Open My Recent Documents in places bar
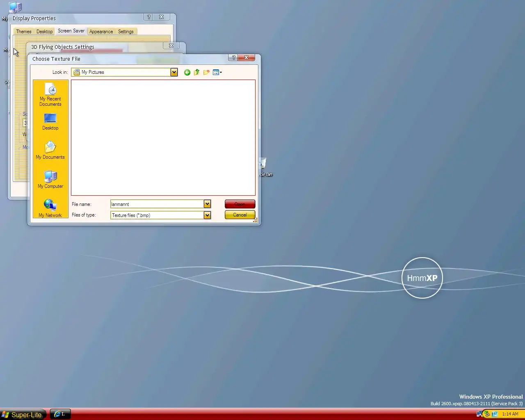 [x=50, y=95]
